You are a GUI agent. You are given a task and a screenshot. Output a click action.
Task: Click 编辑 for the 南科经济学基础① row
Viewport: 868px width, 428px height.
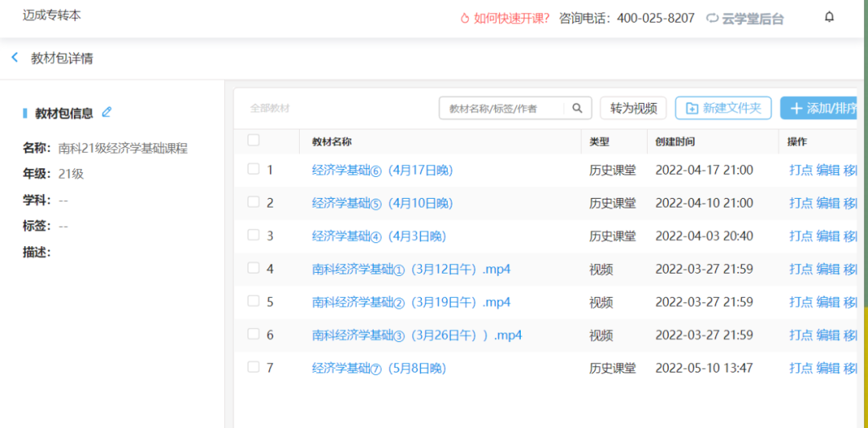tap(828, 270)
